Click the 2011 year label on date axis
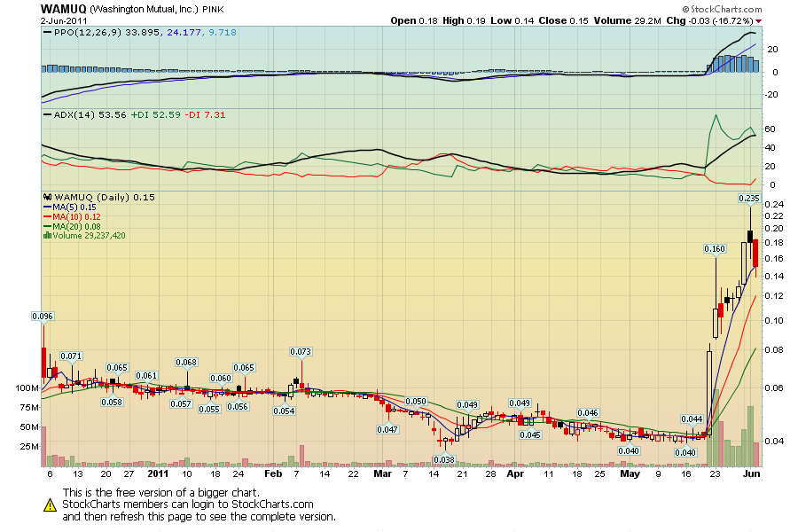The image size is (798, 532). (x=157, y=474)
